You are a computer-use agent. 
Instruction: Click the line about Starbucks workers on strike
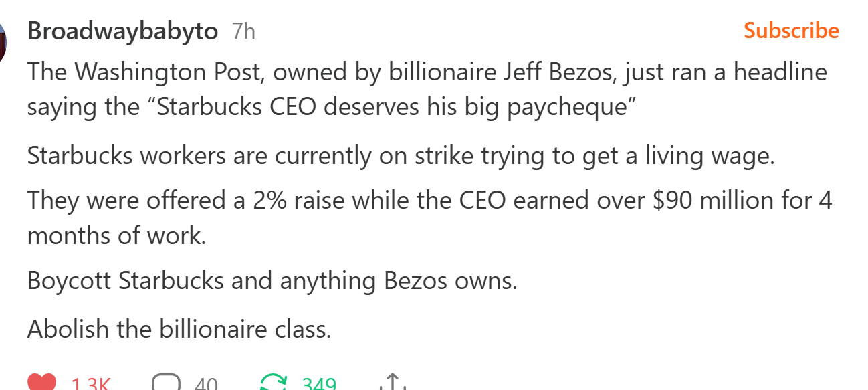(x=401, y=156)
